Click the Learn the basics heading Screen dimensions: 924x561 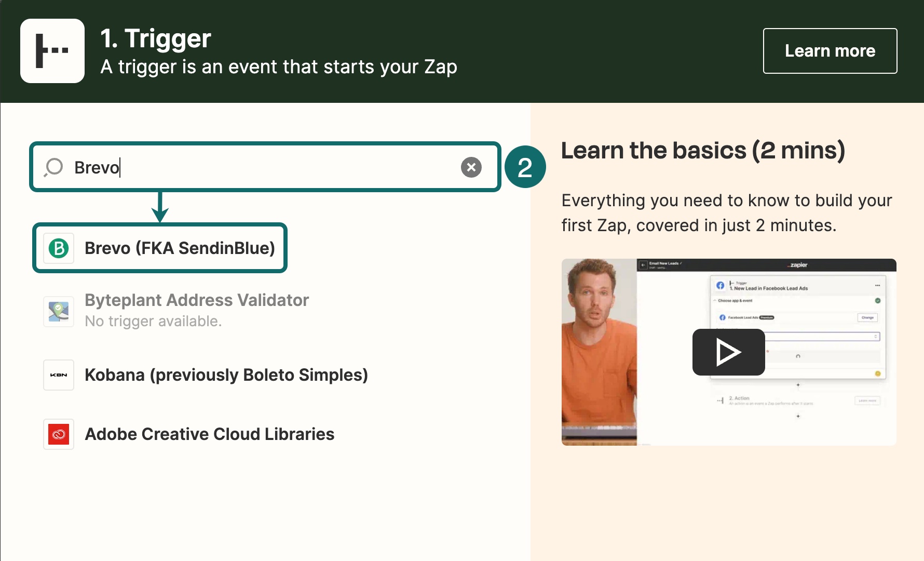click(703, 151)
